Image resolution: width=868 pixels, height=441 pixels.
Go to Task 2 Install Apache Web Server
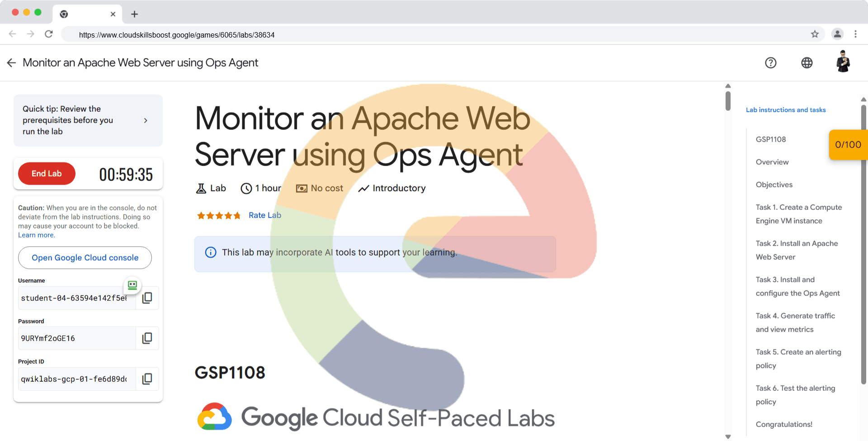(x=797, y=250)
